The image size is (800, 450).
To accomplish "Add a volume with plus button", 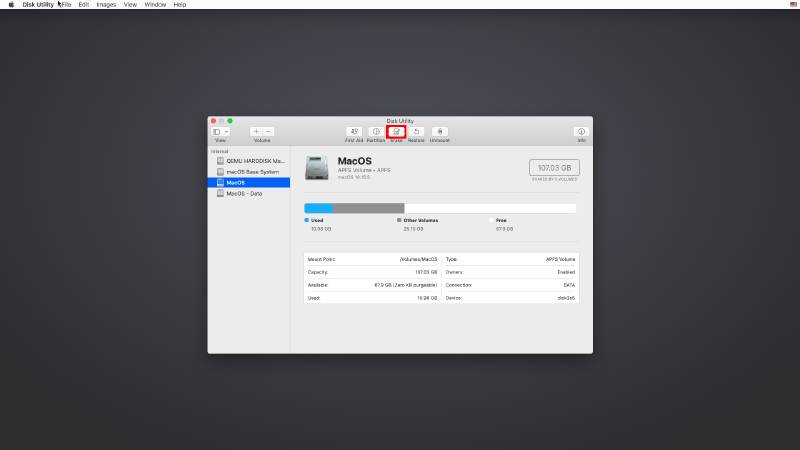I will coord(255,131).
